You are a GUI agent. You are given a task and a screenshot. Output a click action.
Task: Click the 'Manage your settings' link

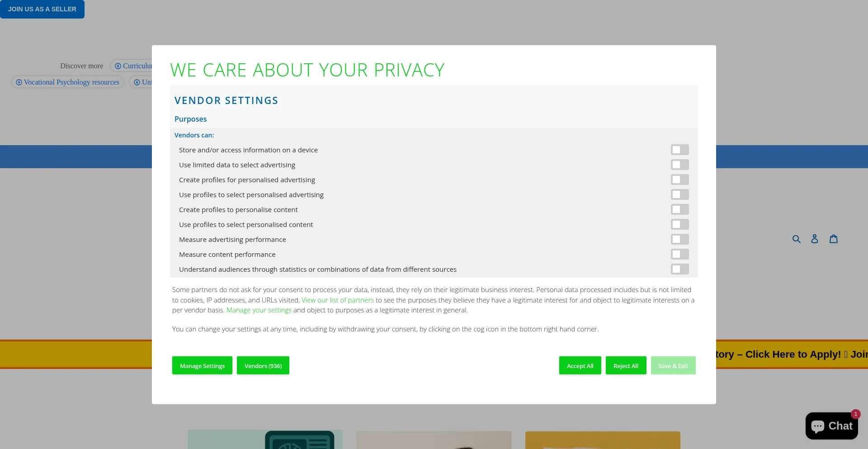[x=259, y=310]
